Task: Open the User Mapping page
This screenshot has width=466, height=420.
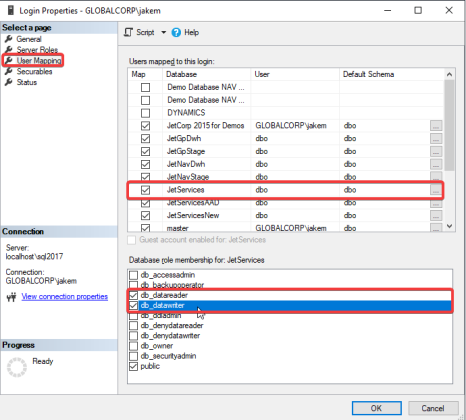Action: [x=39, y=61]
